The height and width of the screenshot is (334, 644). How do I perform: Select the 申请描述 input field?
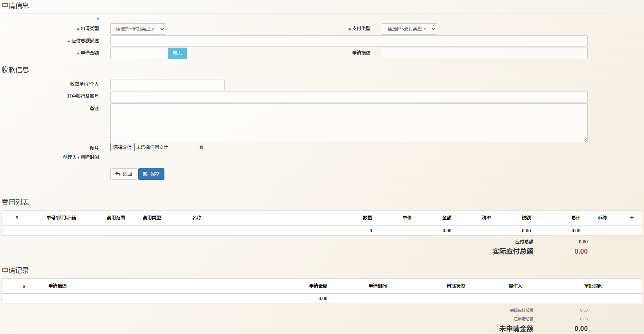pyautogui.click(x=484, y=53)
